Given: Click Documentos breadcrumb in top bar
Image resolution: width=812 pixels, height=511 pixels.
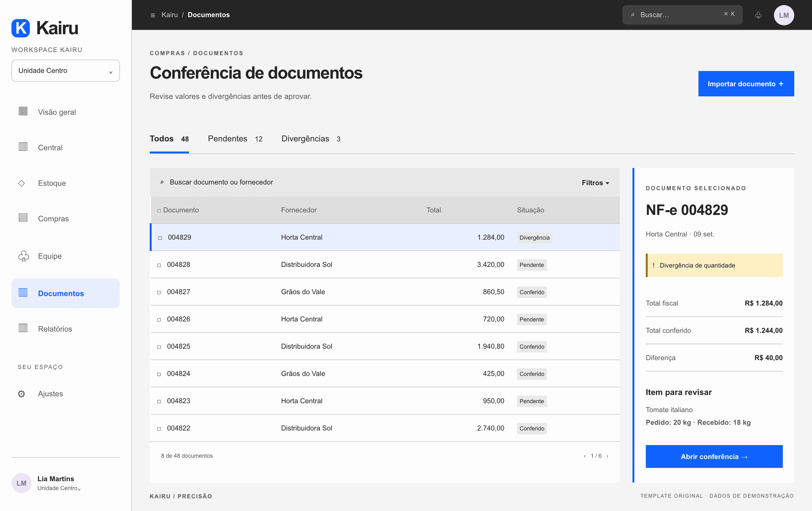Looking at the screenshot, I should [x=208, y=15].
